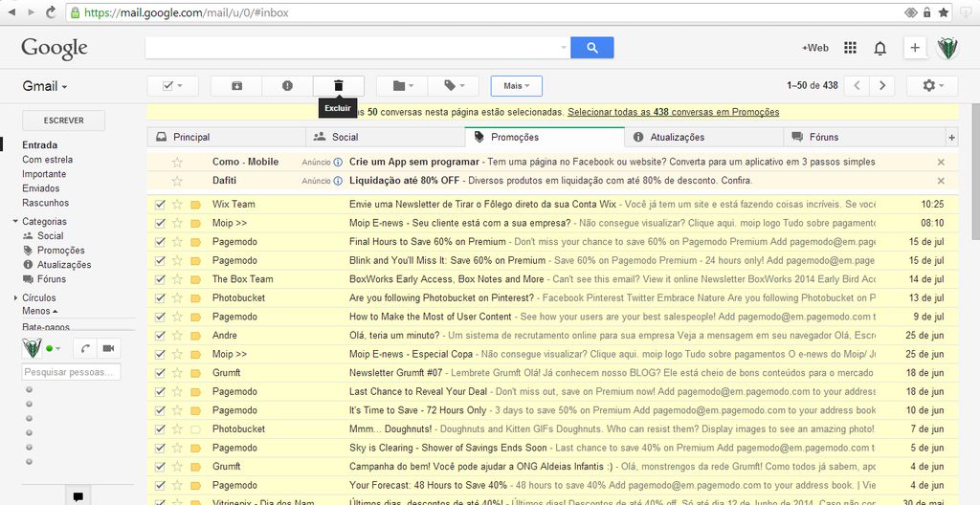Expand search options arrow in search box
The width and height of the screenshot is (980, 505).
(x=563, y=48)
